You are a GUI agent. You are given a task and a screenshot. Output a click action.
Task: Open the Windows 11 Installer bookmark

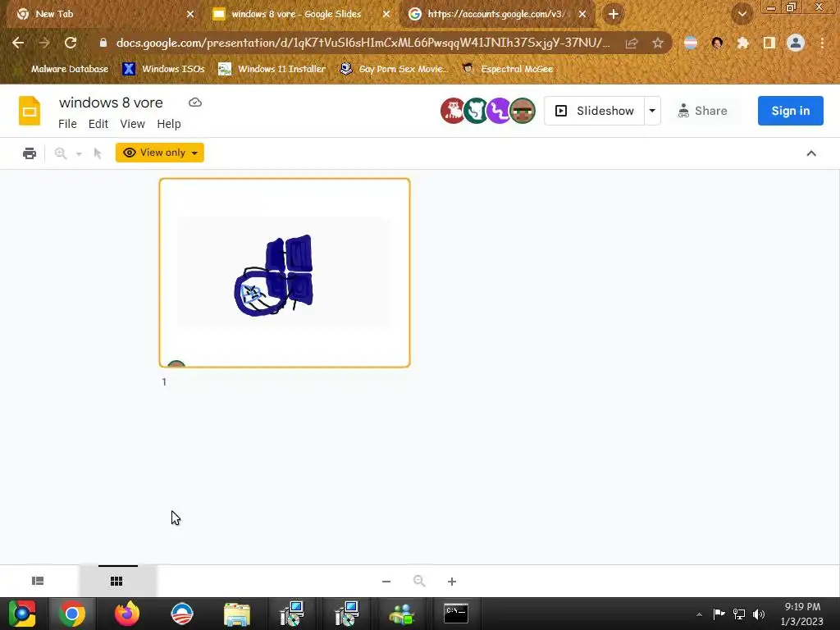click(272, 69)
